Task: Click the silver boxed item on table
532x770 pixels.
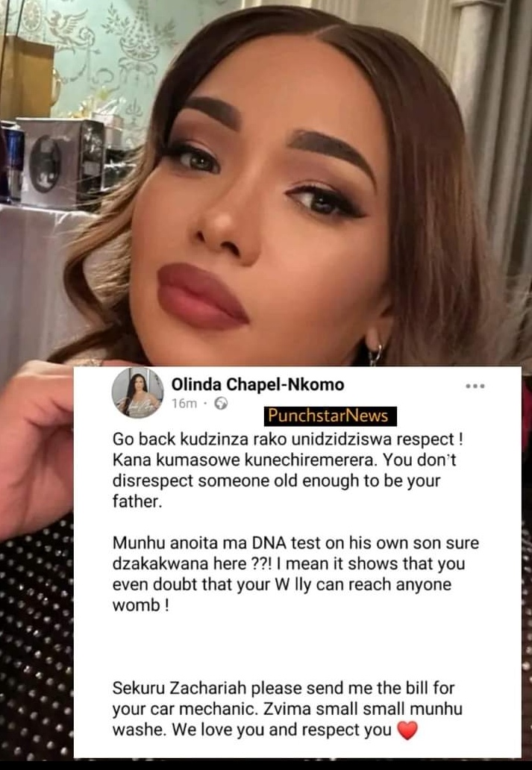Action: (x=61, y=162)
